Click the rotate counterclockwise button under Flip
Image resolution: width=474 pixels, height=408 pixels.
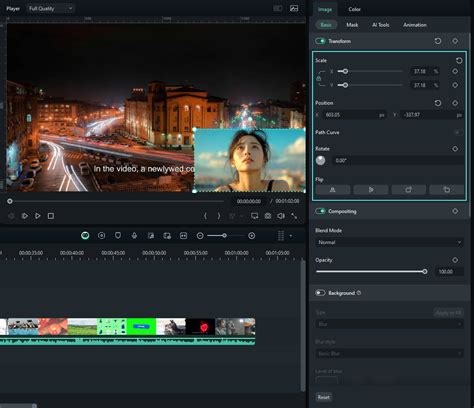point(447,190)
